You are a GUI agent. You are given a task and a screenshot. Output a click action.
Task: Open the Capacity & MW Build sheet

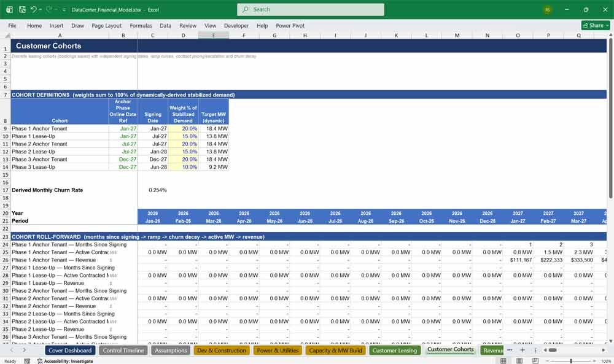336,350
